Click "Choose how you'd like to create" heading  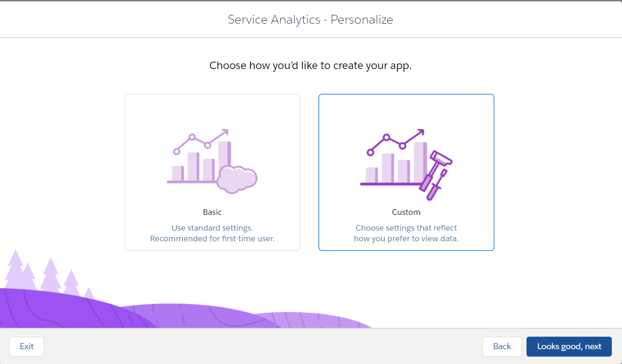pos(311,65)
